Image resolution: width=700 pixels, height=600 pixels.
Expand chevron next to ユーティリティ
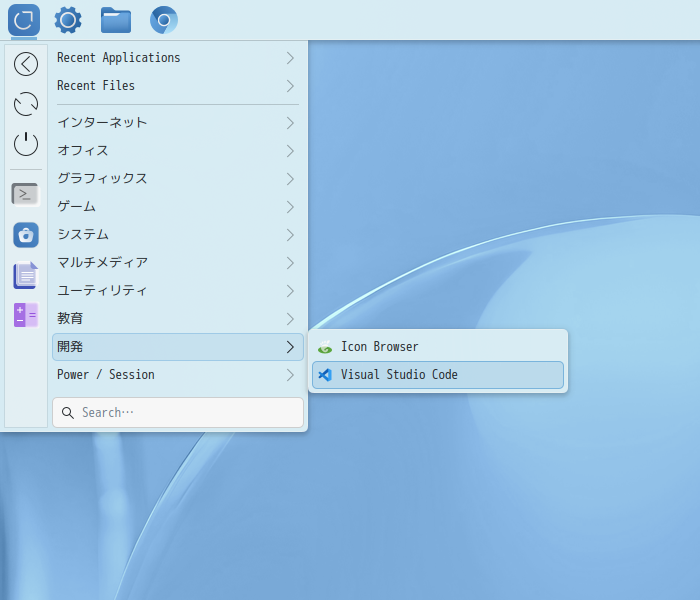coord(290,291)
